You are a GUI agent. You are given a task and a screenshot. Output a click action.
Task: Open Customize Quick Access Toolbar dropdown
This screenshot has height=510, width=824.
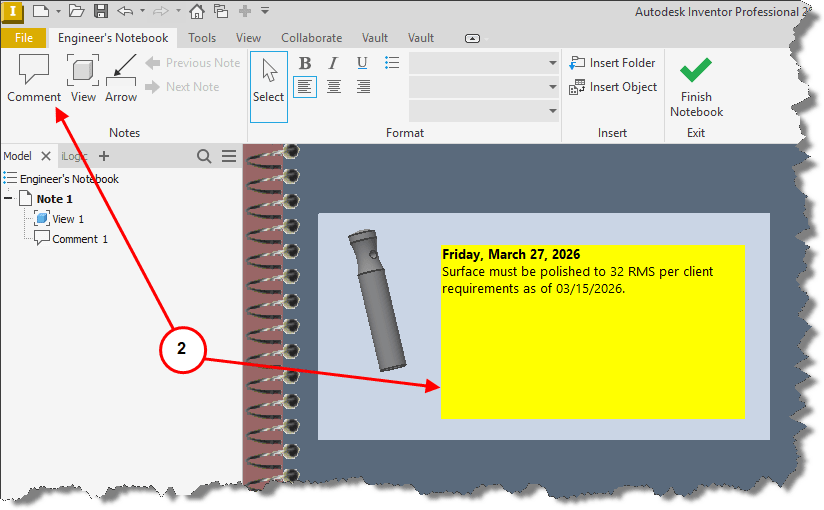(265, 11)
